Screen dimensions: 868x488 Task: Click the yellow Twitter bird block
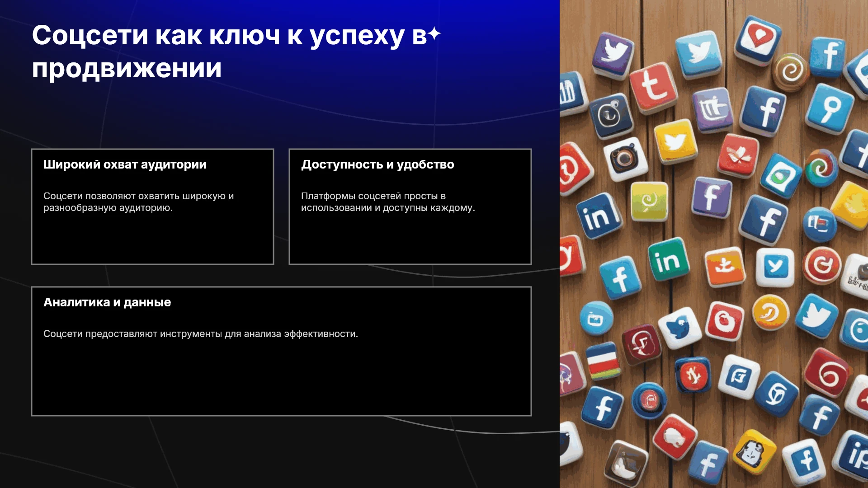click(675, 141)
